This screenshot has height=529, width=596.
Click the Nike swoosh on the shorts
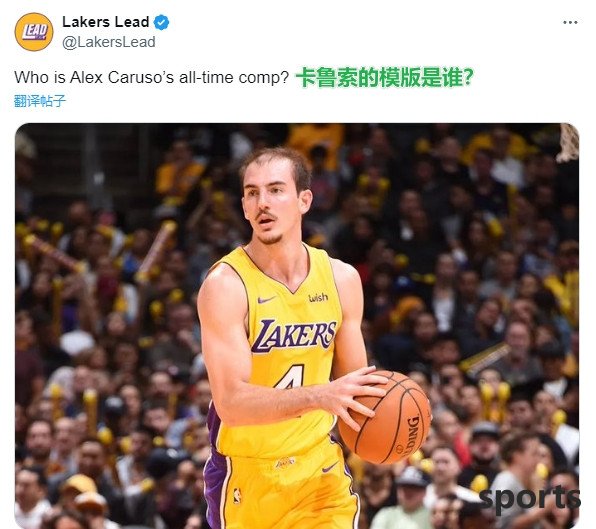pos(330,467)
